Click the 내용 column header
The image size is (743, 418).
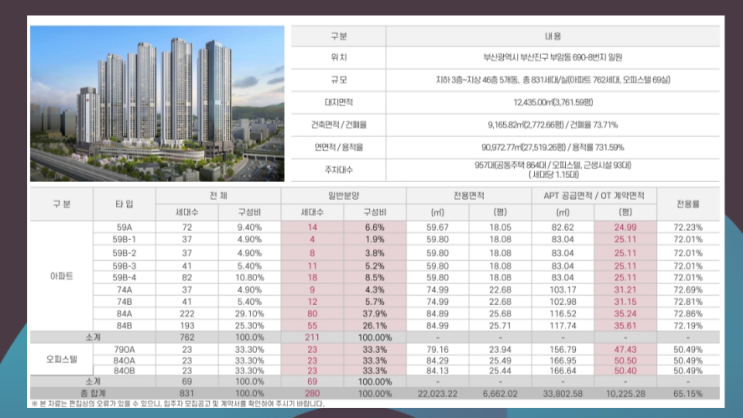click(553, 36)
